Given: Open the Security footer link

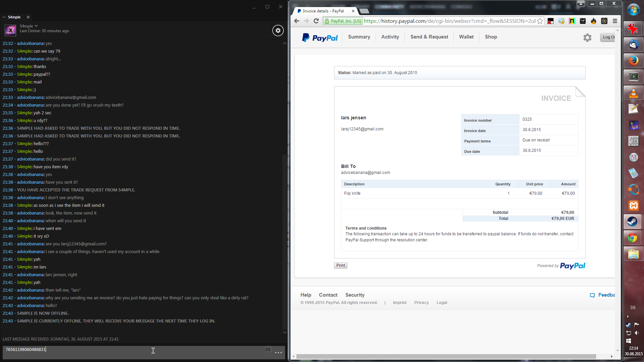Looking at the screenshot, I should tap(355, 295).
